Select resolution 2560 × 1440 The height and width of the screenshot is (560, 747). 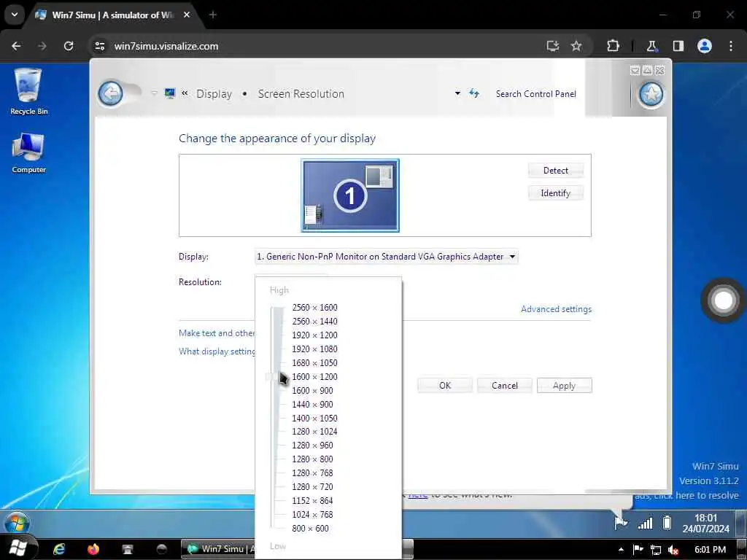coord(314,321)
